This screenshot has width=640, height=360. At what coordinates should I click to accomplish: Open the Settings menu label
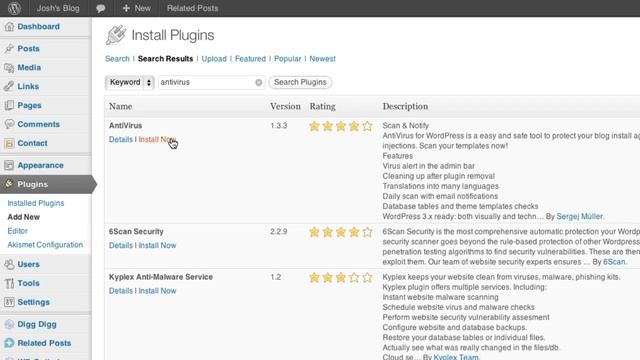coord(33,302)
